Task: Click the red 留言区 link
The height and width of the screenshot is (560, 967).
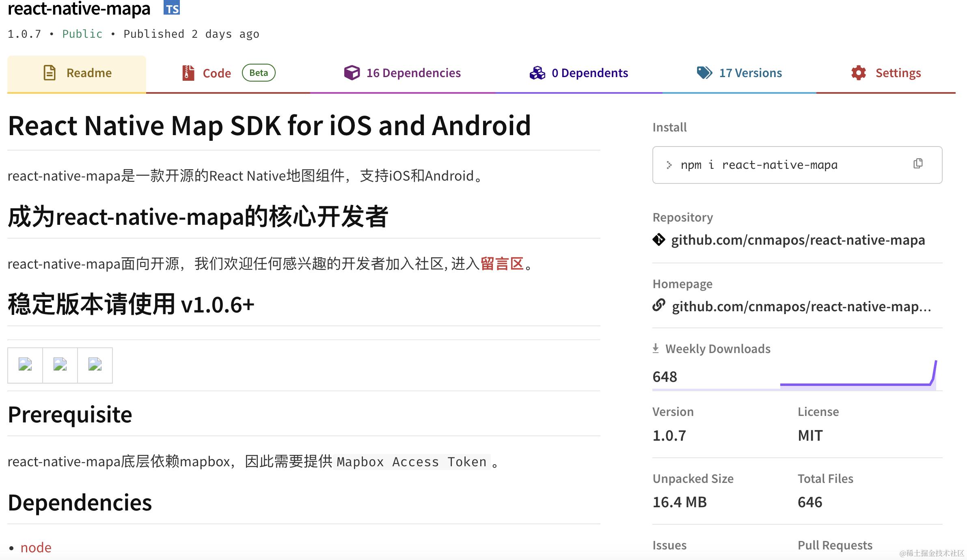Action: click(x=502, y=264)
